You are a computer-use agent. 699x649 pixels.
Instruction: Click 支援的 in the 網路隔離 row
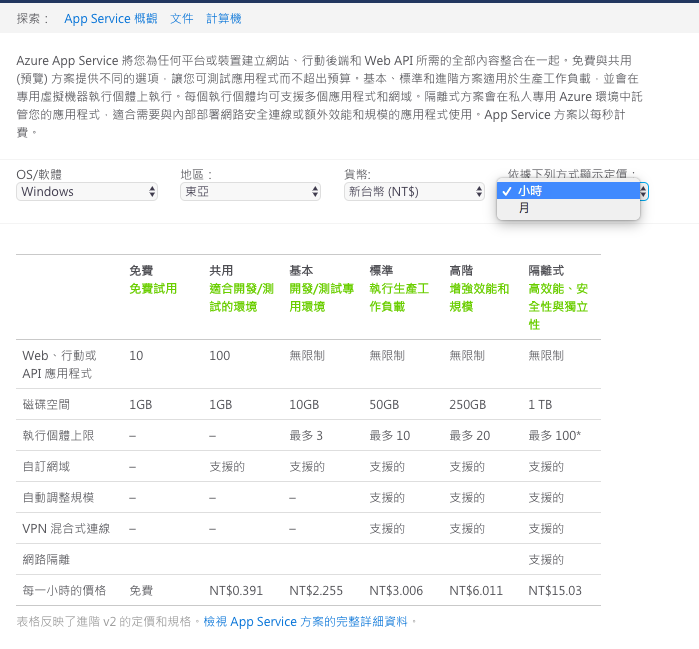pos(546,559)
